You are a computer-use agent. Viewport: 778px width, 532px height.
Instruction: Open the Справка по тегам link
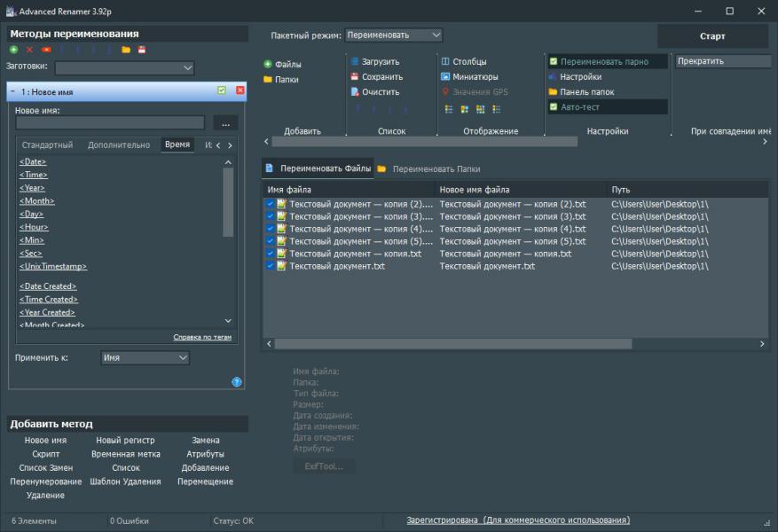pos(202,337)
